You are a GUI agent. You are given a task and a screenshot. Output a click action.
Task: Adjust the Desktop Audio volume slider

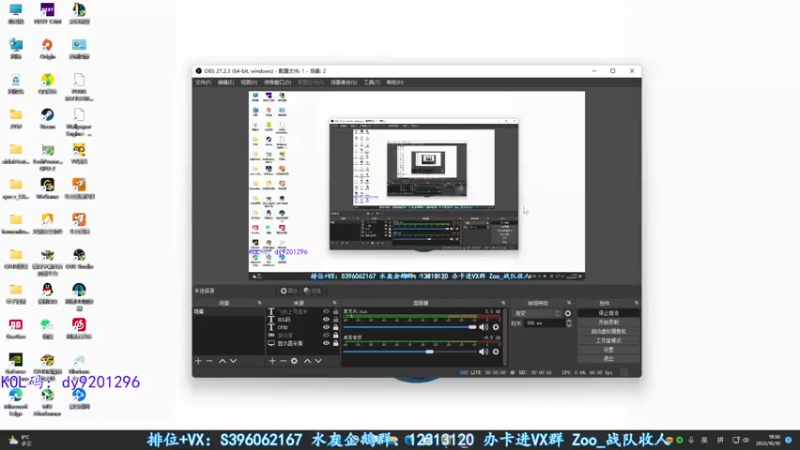(x=410, y=352)
